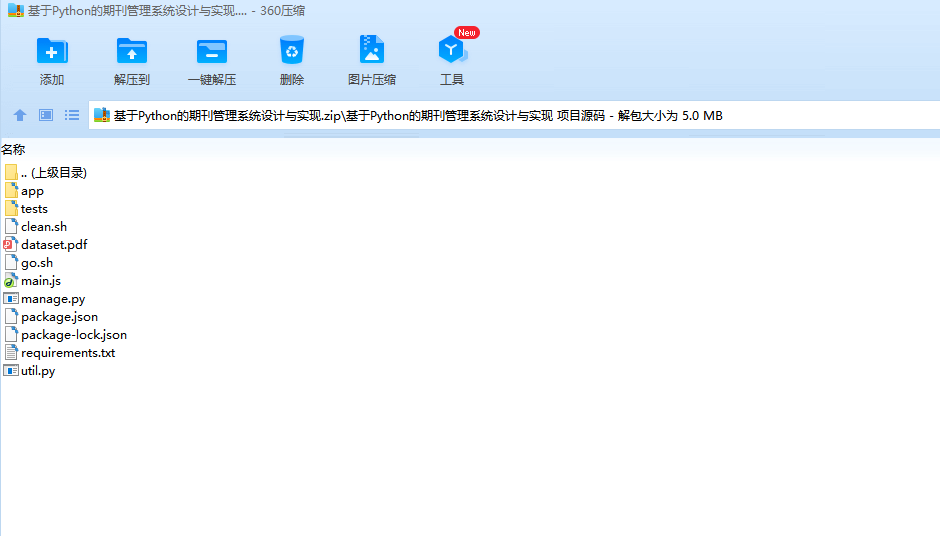This screenshot has height=536, width=940.
Task: Select the 'tests' folder name
Action: coord(34,209)
